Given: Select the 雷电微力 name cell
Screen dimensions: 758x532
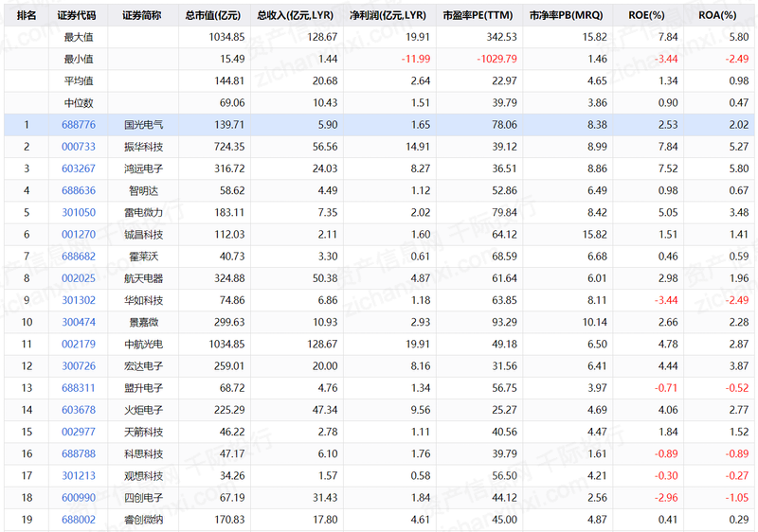Looking at the screenshot, I should pyautogui.click(x=143, y=212).
